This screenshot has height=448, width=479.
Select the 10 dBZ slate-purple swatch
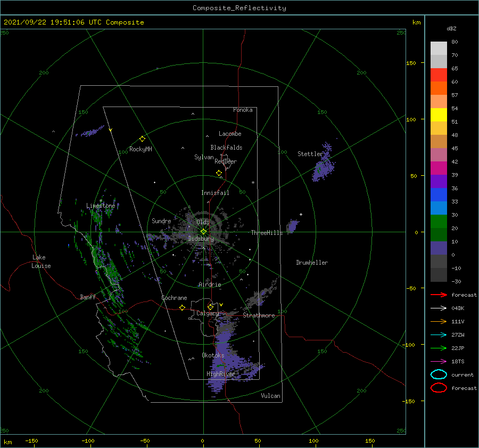coord(439,248)
